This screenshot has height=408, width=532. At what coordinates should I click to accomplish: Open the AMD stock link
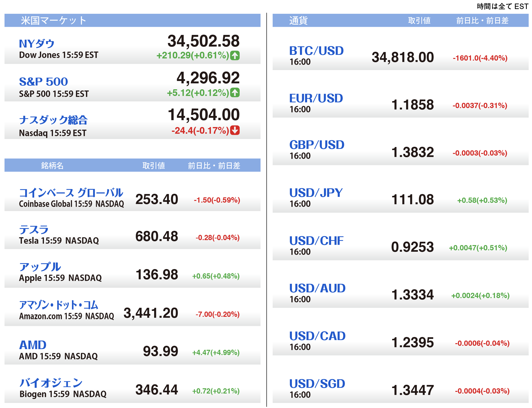pyautogui.click(x=33, y=345)
